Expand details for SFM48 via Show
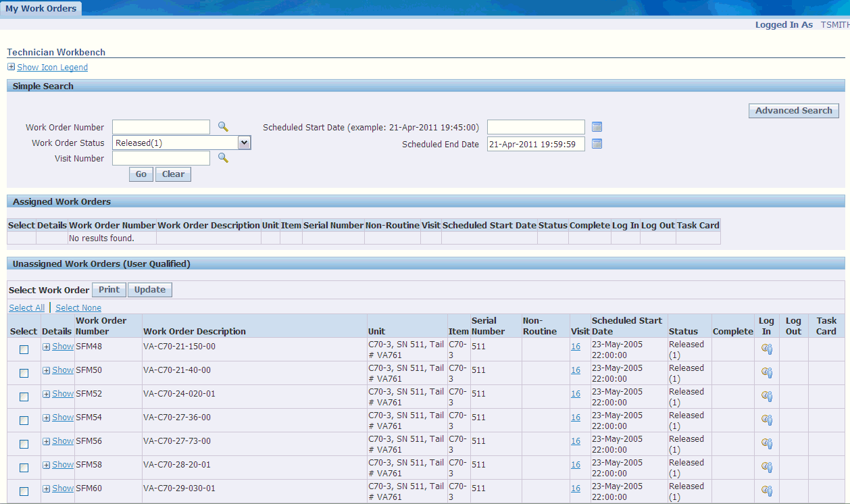850x504 pixels. tap(58, 347)
